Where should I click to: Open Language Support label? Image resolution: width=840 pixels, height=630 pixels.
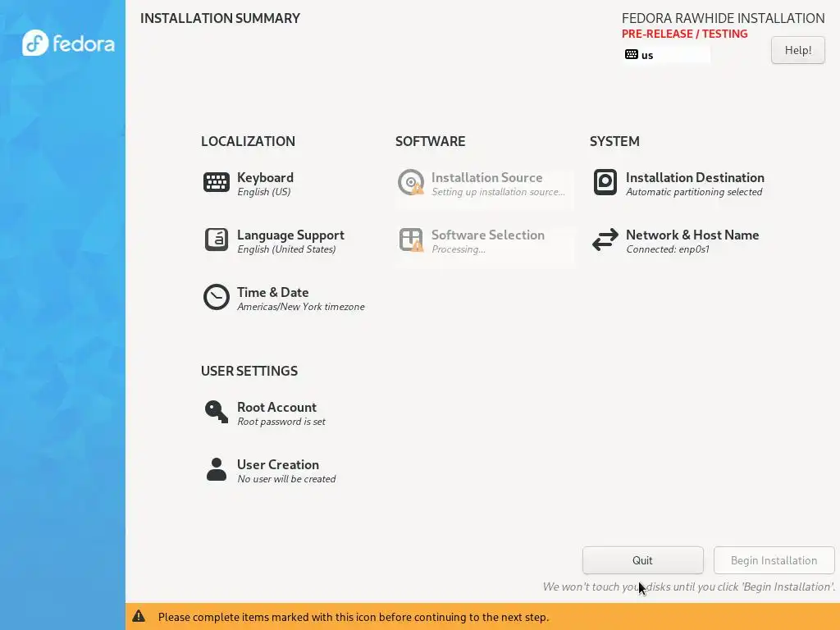tap(291, 235)
